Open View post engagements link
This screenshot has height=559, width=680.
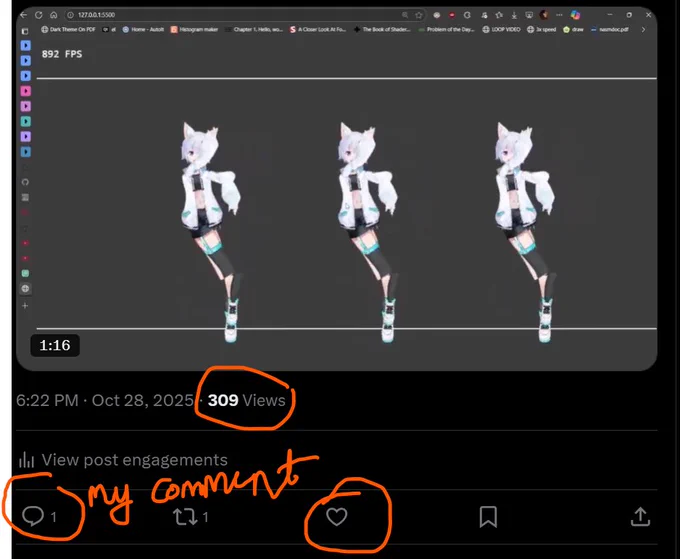(x=134, y=460)
